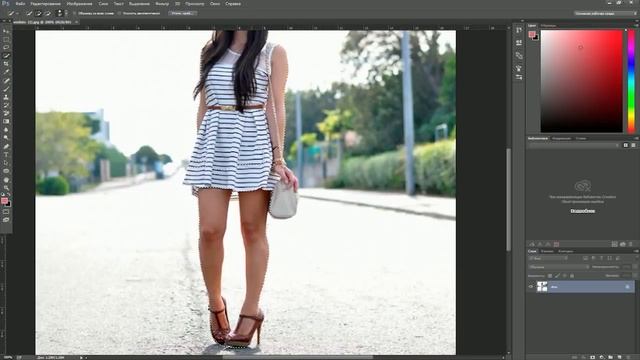Toggle Auto-Enhance checkbox
640x360 pixels.
click(119, 13)
